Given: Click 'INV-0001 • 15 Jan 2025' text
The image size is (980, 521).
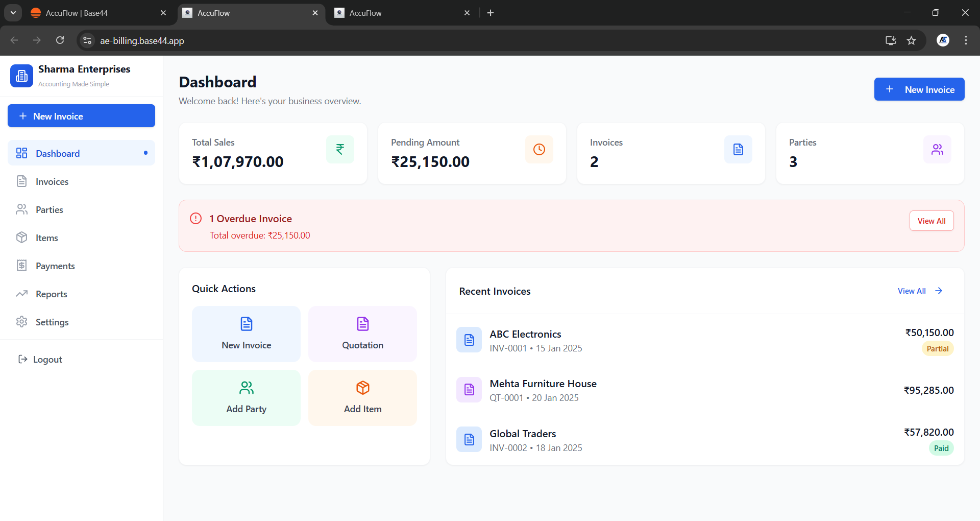Looking at the screenshot, I should coord(536,348).
